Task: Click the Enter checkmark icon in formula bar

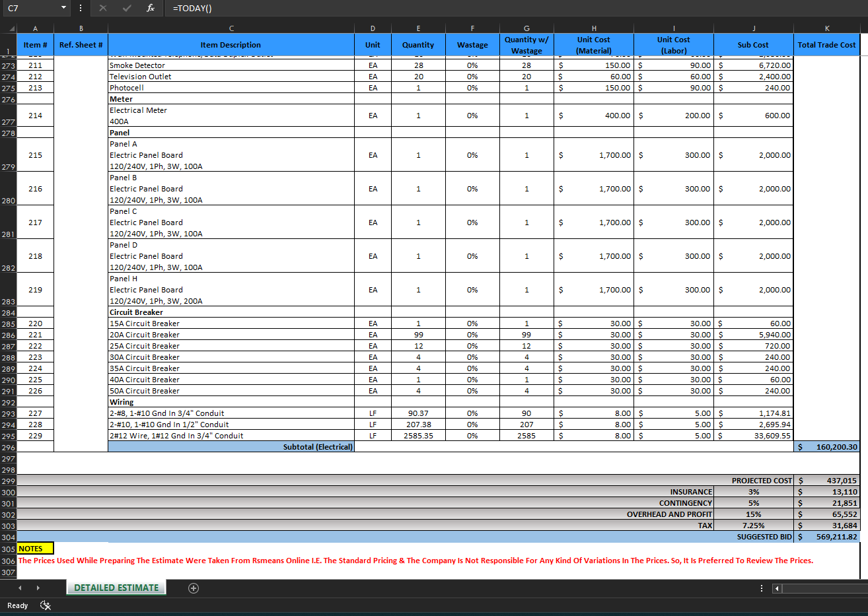Action: 127,8
